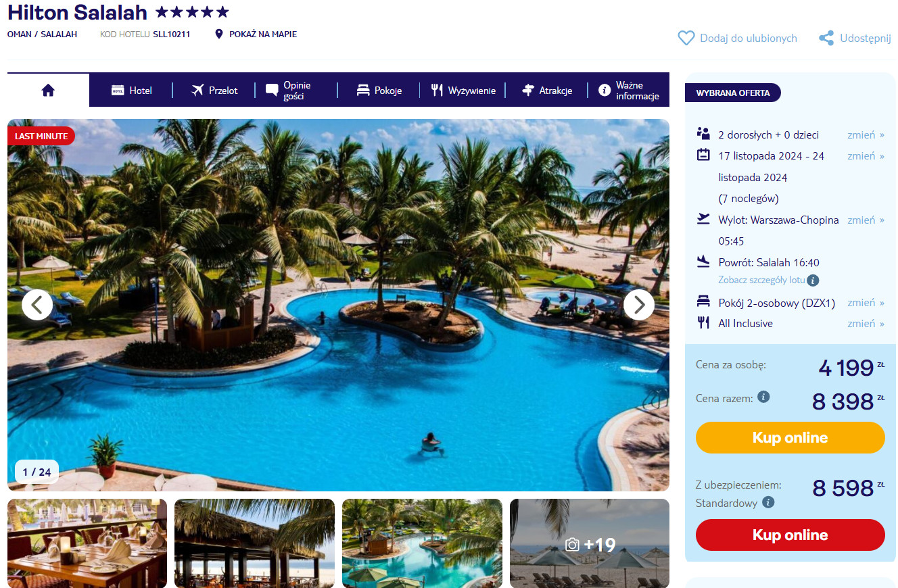Change the travel dates via zmień
The width and height of the screenshot is (898, 588).
866,155
